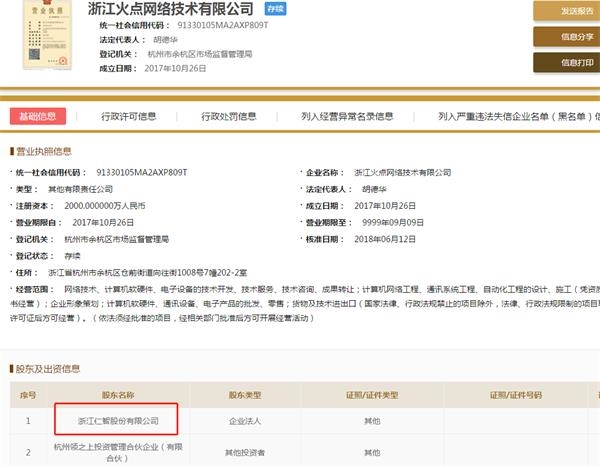Open the 行政处罚信息 tab
Viewport: 600px width, 467px height.
pos(229,116)
